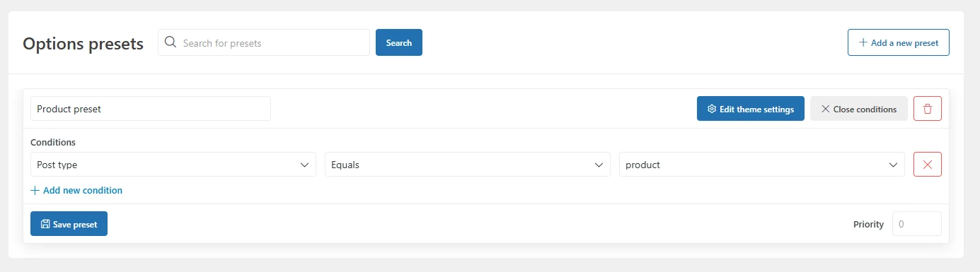Click the Product preset name field

[151, 109]
